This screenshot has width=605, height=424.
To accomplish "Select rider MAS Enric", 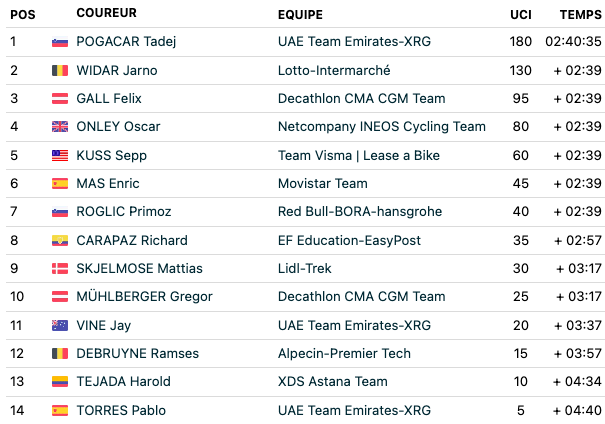I will [108, 183].
